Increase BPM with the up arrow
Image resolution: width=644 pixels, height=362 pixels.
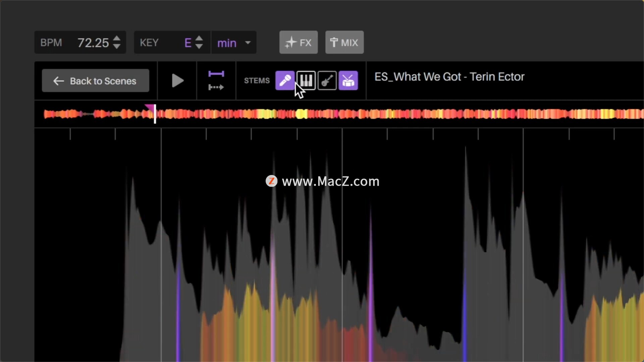(117, 39)
